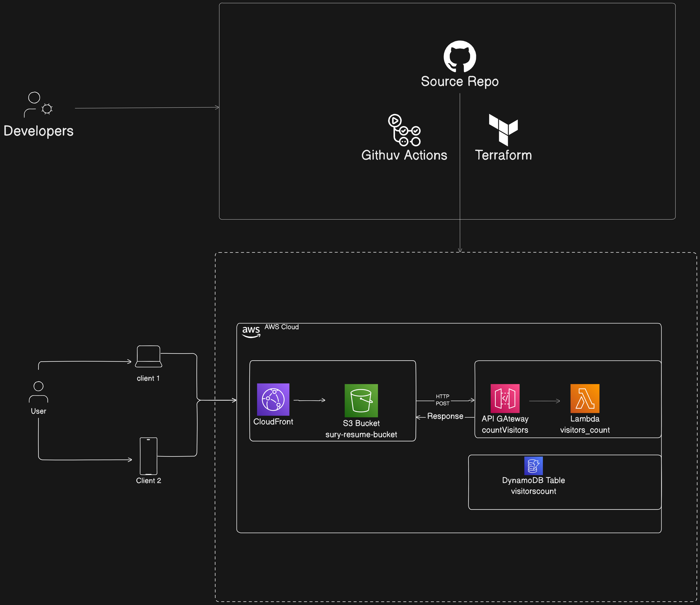Click the 'User' label
Viewport: 700px width, 605px height.
[38, 411]
